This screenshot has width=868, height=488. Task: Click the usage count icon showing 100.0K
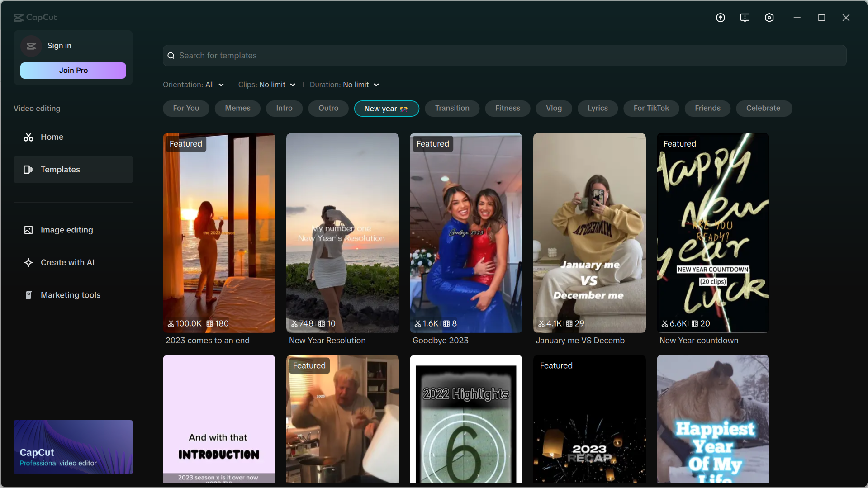tap(171, 324)
